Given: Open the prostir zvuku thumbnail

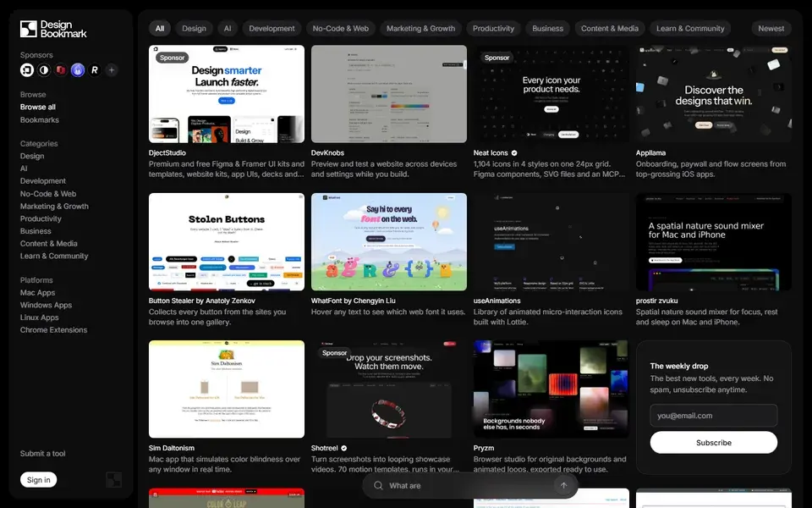Looking at the screenshot, I should 714,241.
